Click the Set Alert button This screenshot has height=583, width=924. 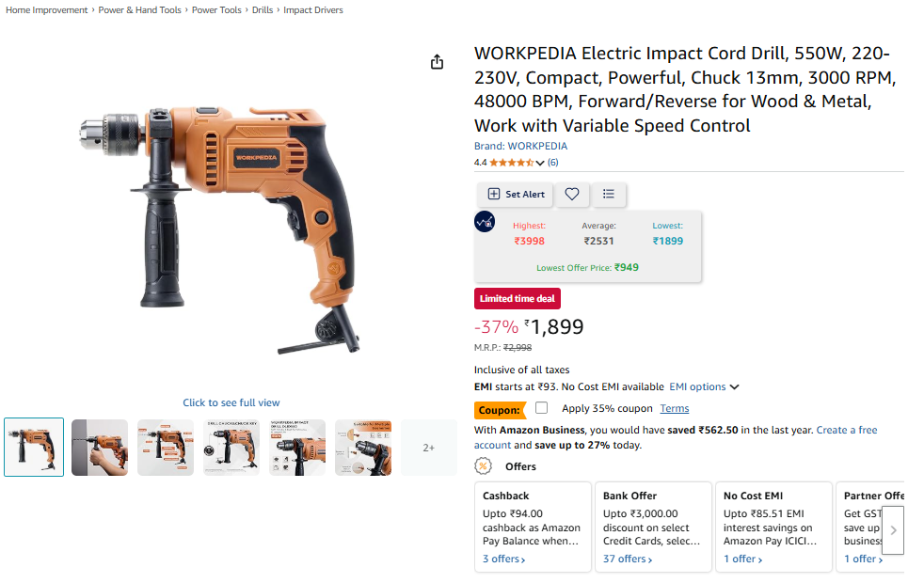pos(516,195)
